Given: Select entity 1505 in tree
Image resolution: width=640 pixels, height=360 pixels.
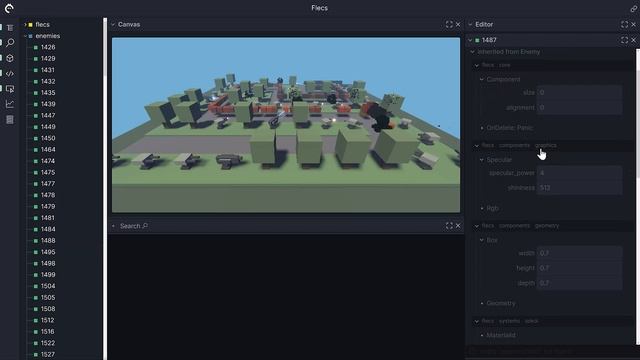Looking at the screenshot, I should pos(48,298).
